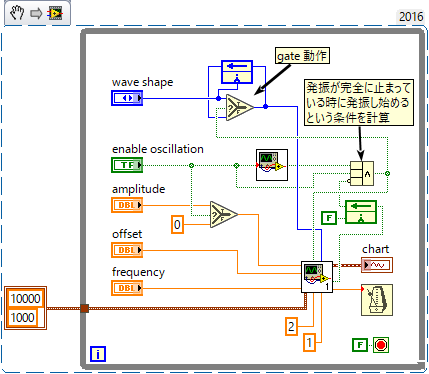Select the lower waveform generator subVI
Image resolution: width=429 pixels, height=374 pixels.
pos(317,277)
